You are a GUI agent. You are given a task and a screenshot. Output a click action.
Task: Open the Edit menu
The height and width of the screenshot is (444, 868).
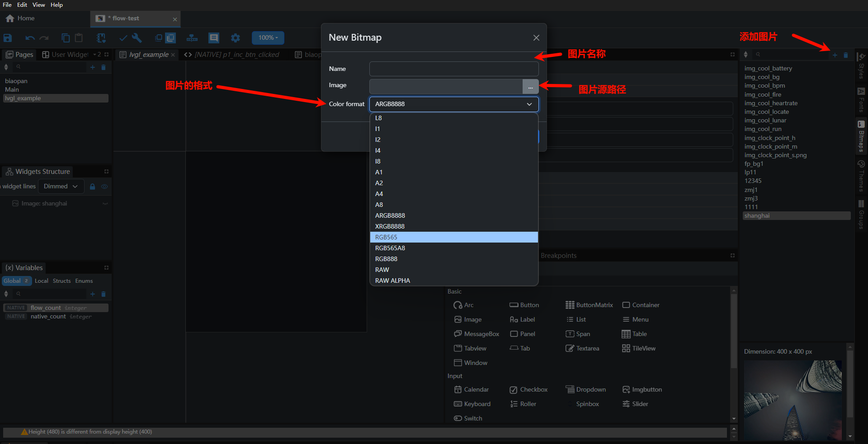22,5
